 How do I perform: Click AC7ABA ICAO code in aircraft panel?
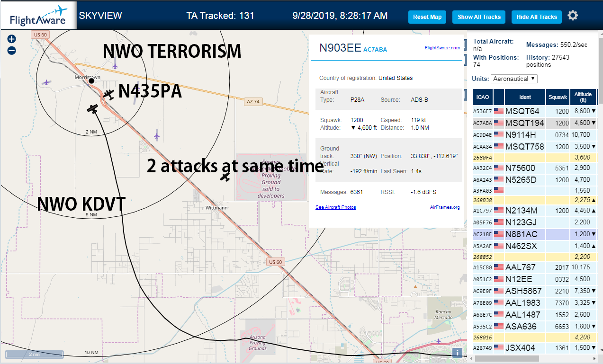(x=375, y=49)
